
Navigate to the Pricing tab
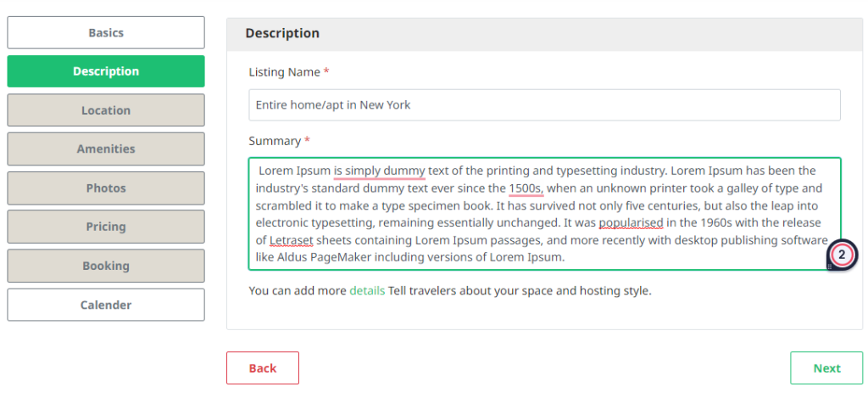[x=106, y=227]
